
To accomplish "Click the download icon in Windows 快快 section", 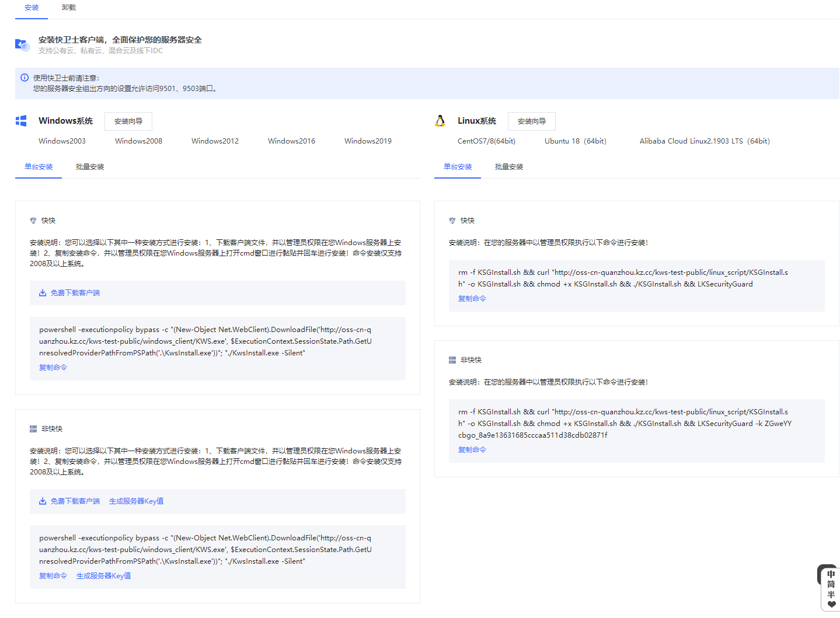I will click(43, 293).
